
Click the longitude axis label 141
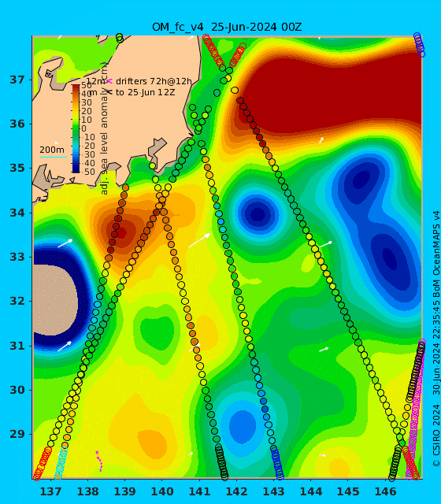point(199,491)
